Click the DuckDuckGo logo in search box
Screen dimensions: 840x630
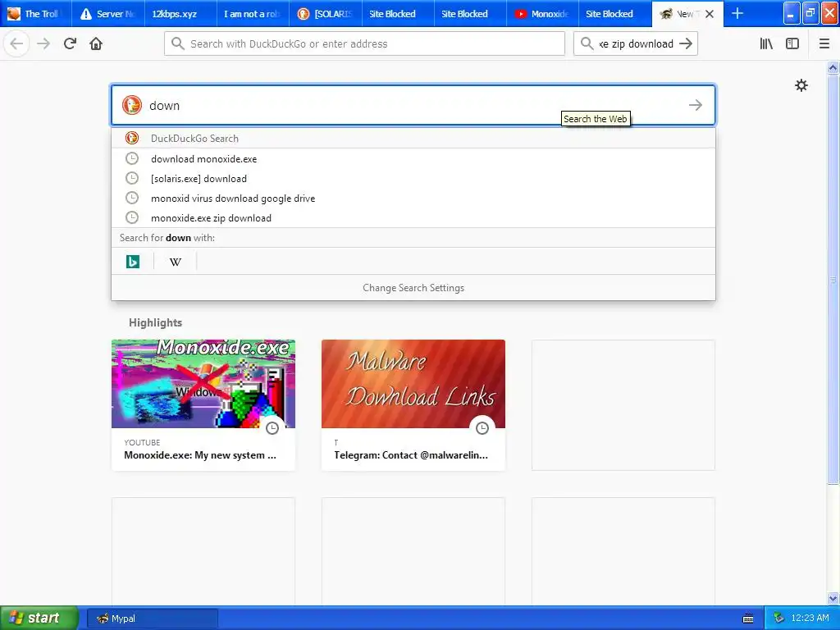pyautogui.click(x=132, y=105)
